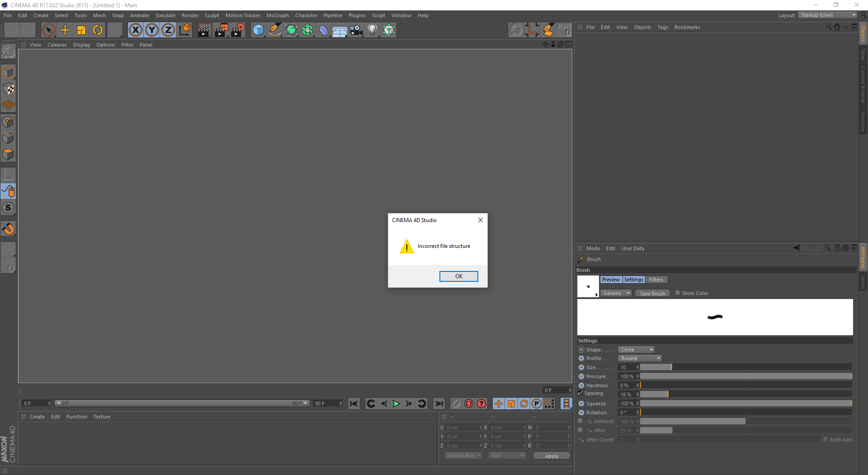Activate the Rotate tool in top toolbar

[98, 30]
